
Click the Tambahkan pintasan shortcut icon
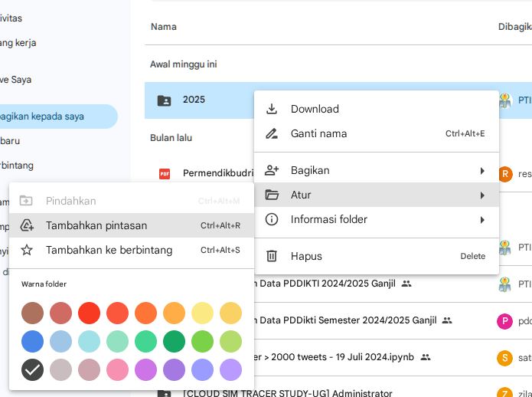pos(27,225)
